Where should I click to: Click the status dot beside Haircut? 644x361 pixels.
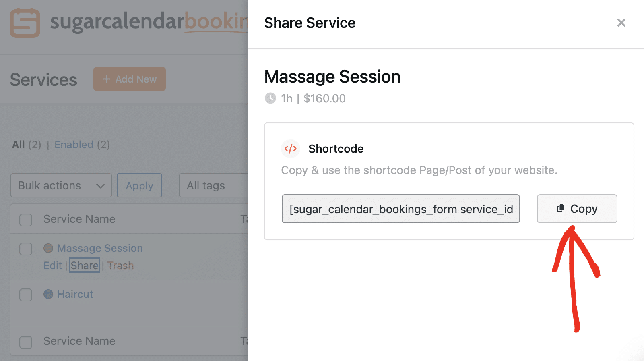[x=48, y=294]
